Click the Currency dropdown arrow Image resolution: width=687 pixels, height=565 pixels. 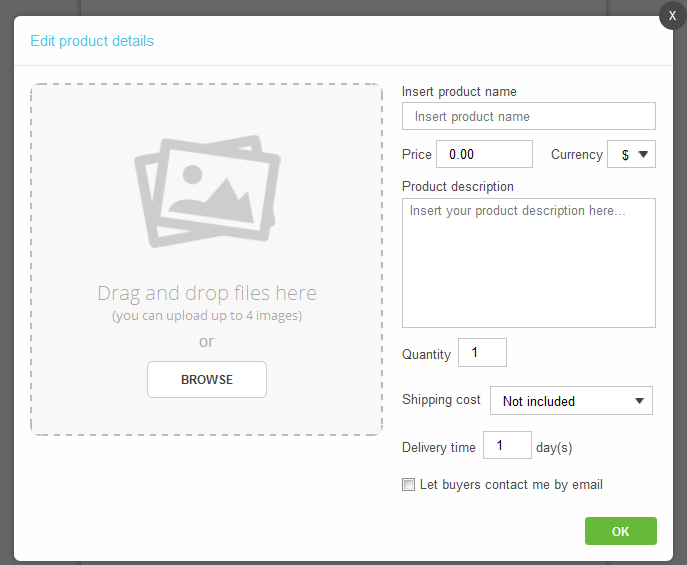pyautogui.click(x=643, y=154)
